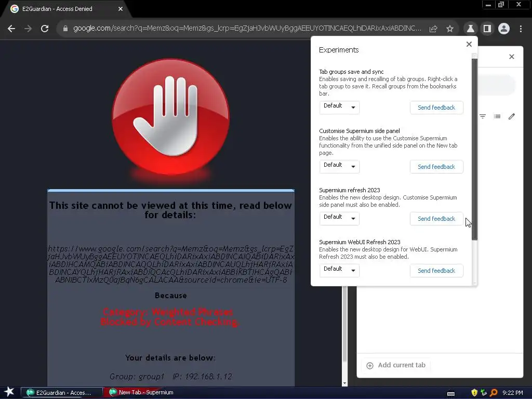
Task: Click the list view icon in side panel
Action: click(497, 116)
